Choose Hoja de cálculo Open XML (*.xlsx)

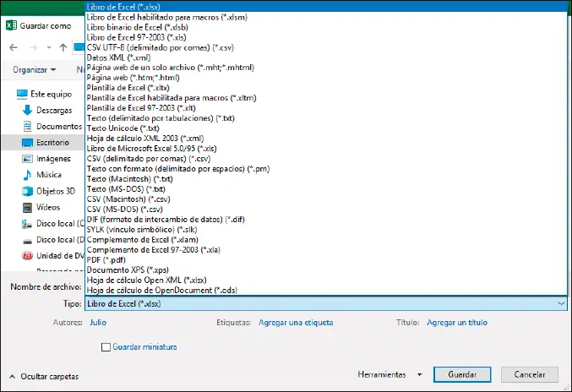[x=326, y=280]
